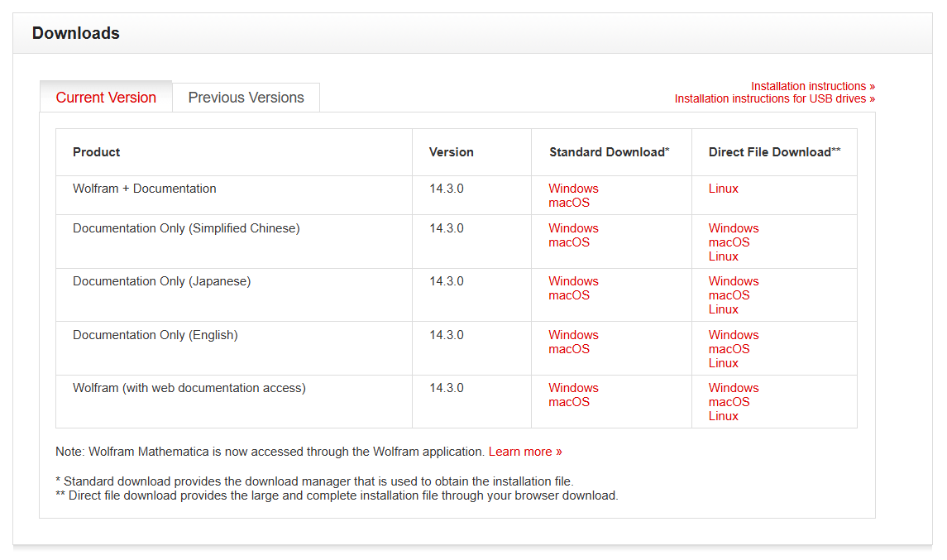The image size is (947, 560).
Task: Click version 14.3.0 in the Japanese row
Action: [x=447, y=281]
